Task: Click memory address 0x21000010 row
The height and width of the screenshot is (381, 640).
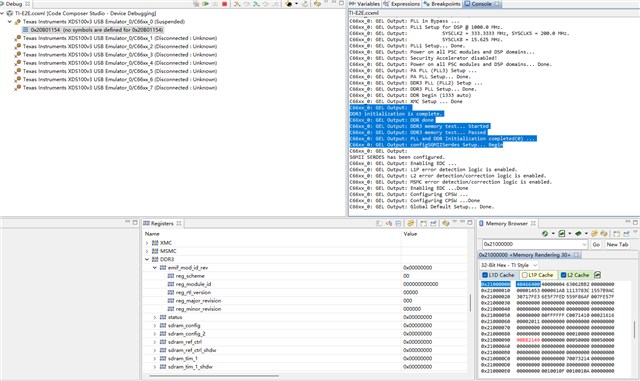Action: click(496, 290)
